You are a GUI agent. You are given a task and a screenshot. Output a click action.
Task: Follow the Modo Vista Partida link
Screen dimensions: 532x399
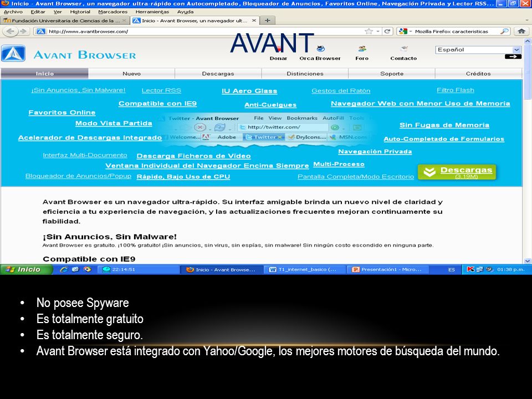(114, 123)
